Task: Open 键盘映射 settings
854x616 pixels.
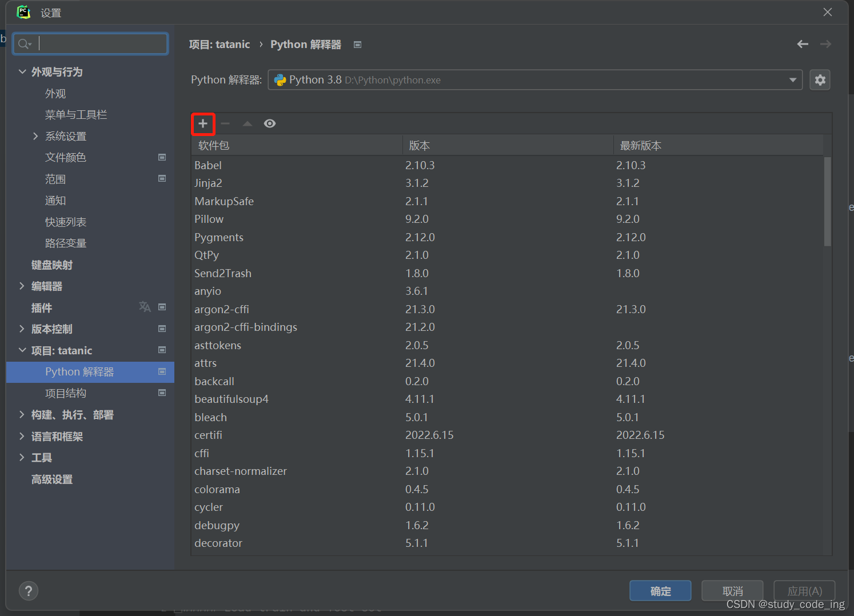Action: (x=52, y=265)
